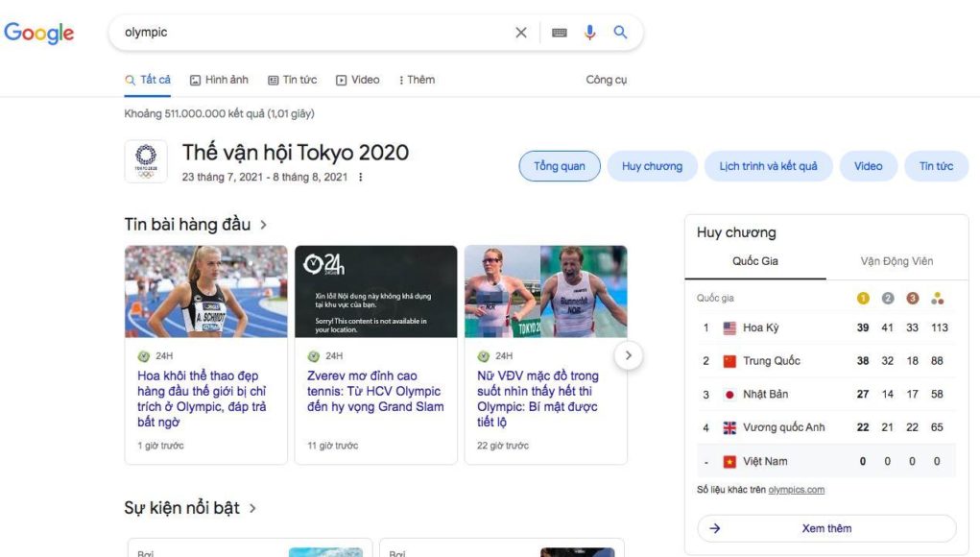Switch to Tất cả results tab
Viewport: 980px width, 557px height.
click(x=148, y=80)
